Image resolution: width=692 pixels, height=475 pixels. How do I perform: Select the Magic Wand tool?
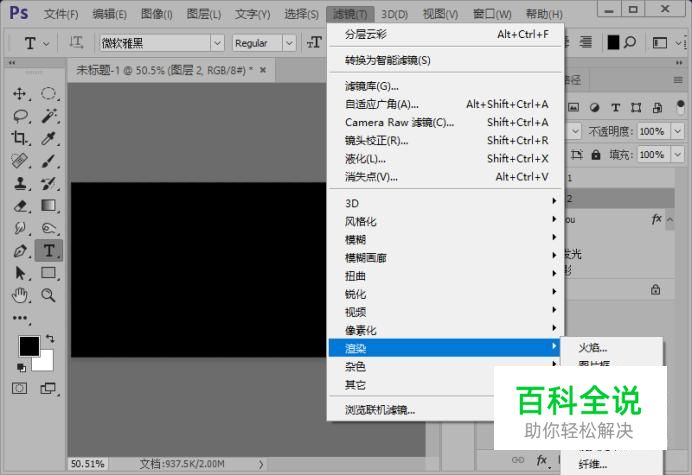tap(49, 116)
